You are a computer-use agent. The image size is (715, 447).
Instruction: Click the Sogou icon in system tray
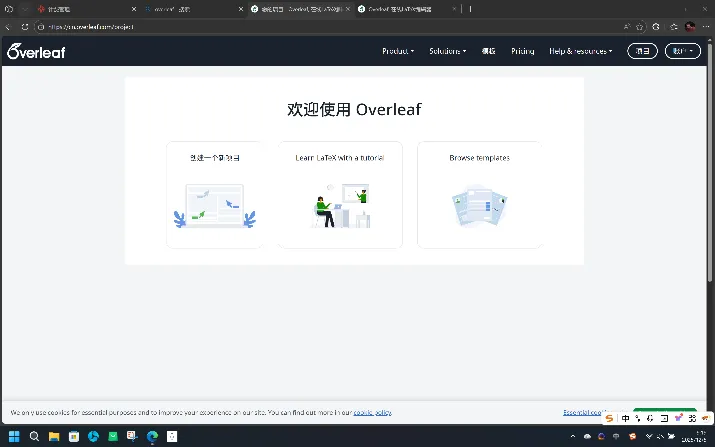point(632,437)
